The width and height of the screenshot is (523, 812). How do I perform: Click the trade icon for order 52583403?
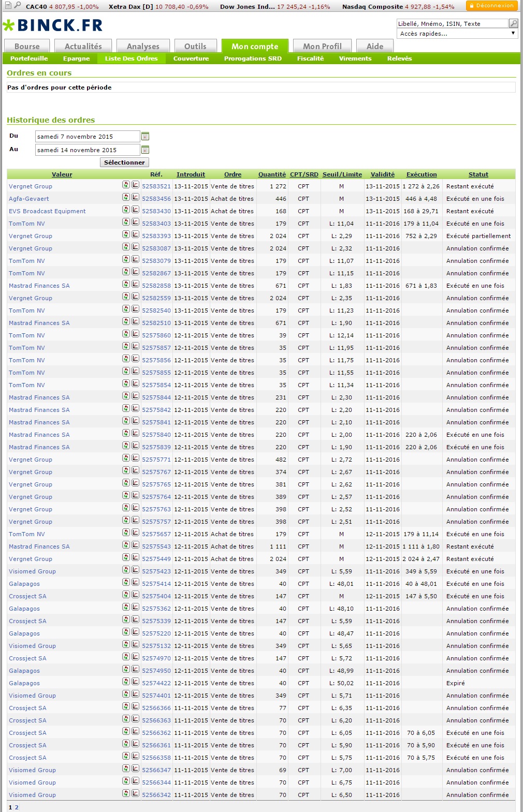click(126, 222)
